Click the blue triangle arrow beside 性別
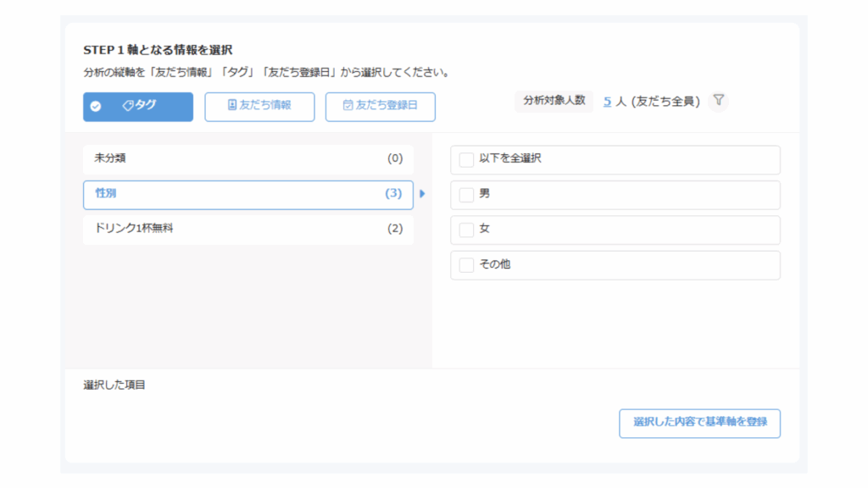Viewport: 868px width, 488px height. pos(422,194)
